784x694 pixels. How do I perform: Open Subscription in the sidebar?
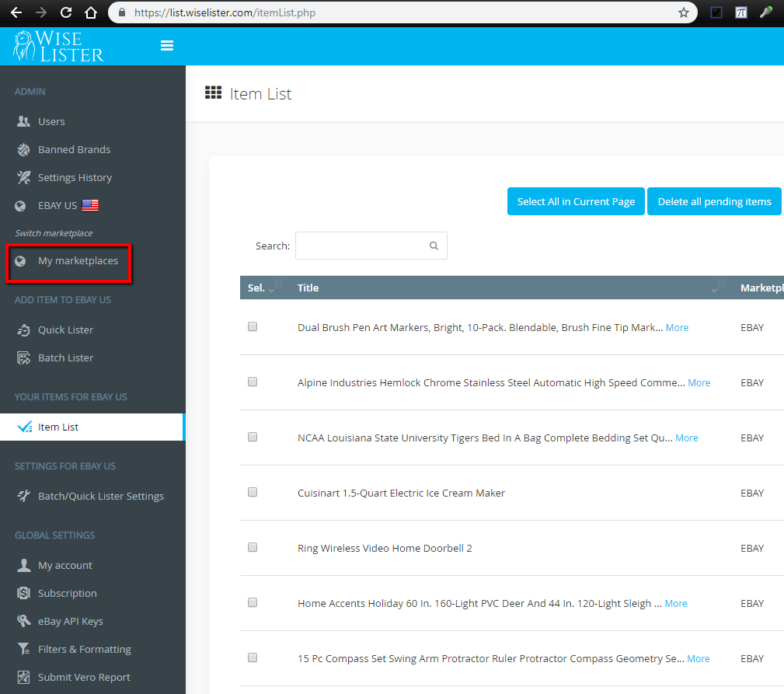(68, 593)
